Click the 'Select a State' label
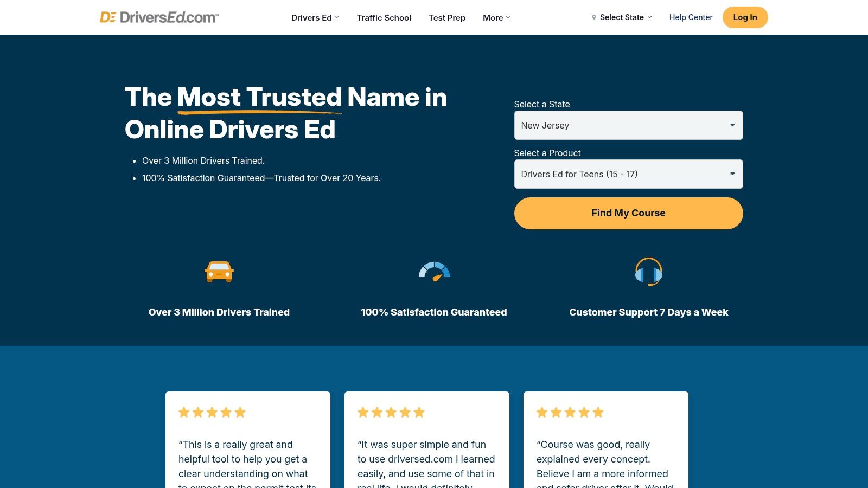Screen dimensions: 868x488 click(x=542, y=104)
